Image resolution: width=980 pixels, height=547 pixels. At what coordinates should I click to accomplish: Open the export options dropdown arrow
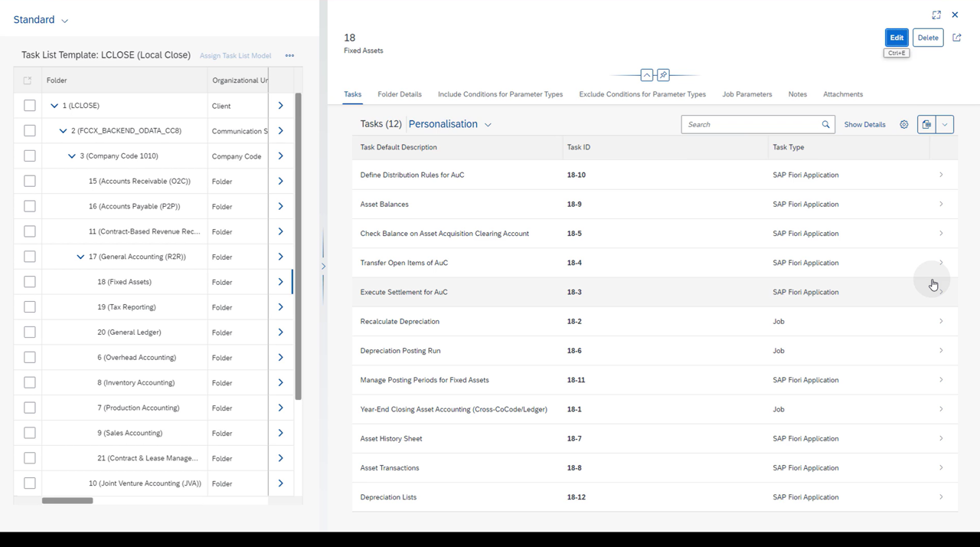click(945, 124)
